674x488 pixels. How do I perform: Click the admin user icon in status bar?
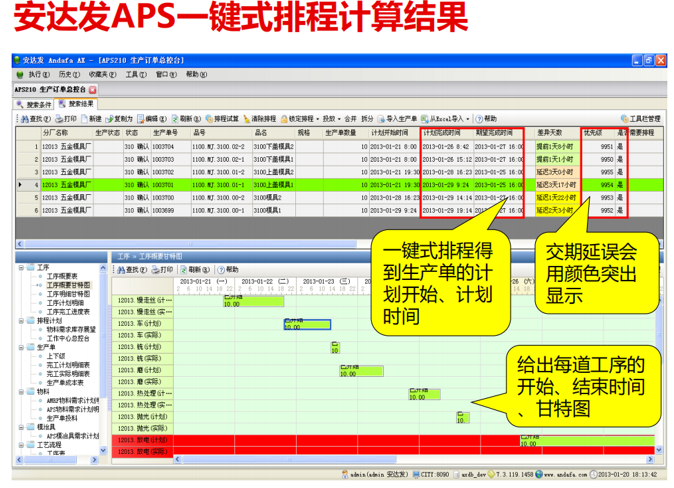click(345, 474)
